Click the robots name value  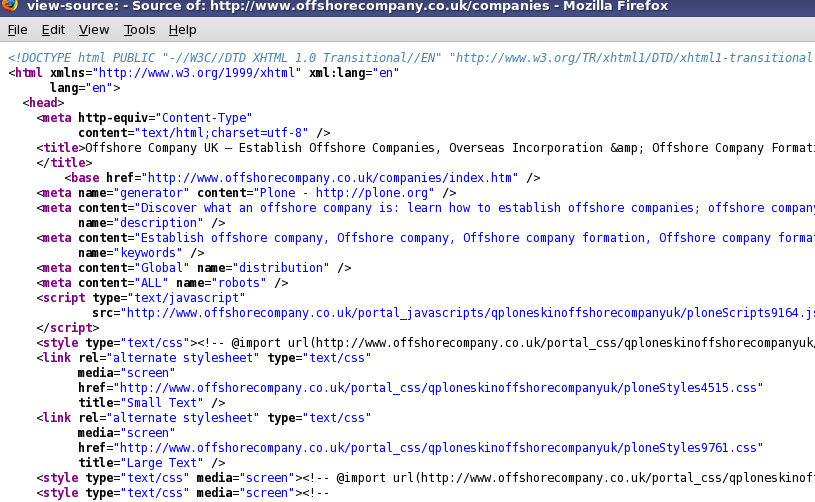[239, 283]
